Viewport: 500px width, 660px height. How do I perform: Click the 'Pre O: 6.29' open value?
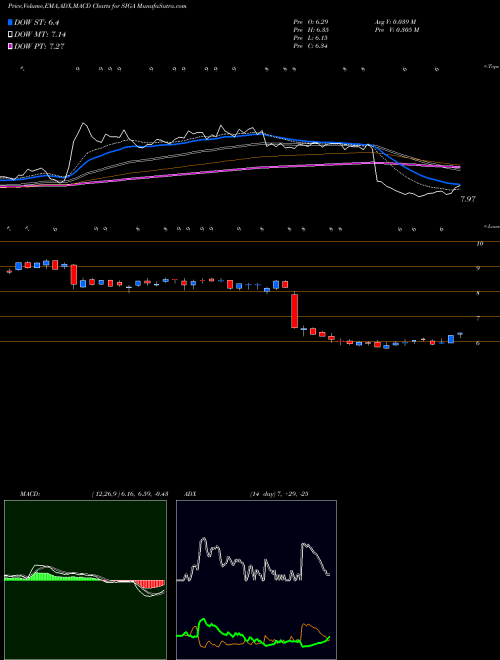click(311, 22)
